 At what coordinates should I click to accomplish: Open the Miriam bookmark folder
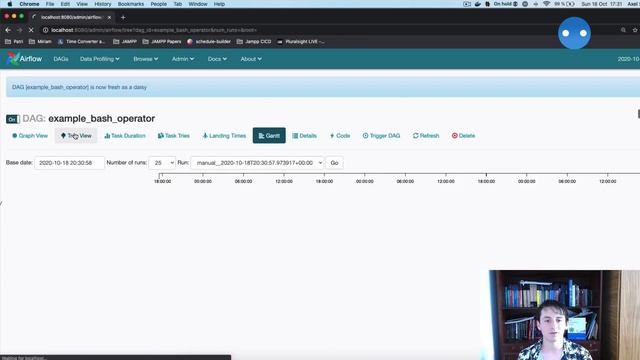(40, 42)
